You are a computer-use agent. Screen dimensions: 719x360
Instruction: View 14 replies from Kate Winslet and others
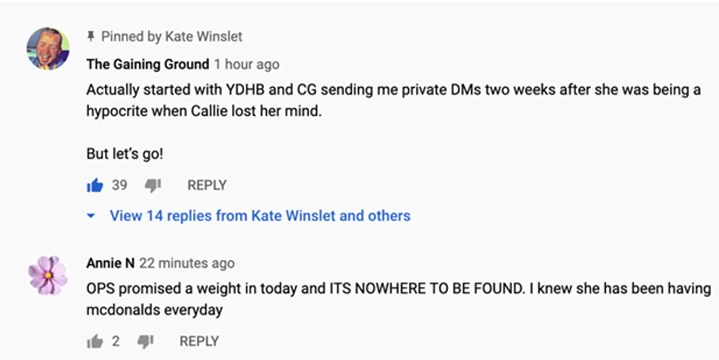pos(260,216)
